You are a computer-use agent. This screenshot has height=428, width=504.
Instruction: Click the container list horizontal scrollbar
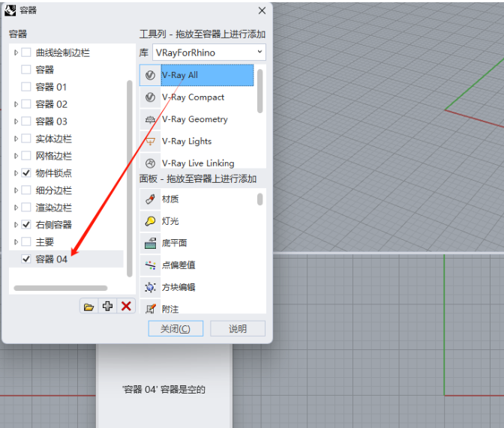pos(60,288)
